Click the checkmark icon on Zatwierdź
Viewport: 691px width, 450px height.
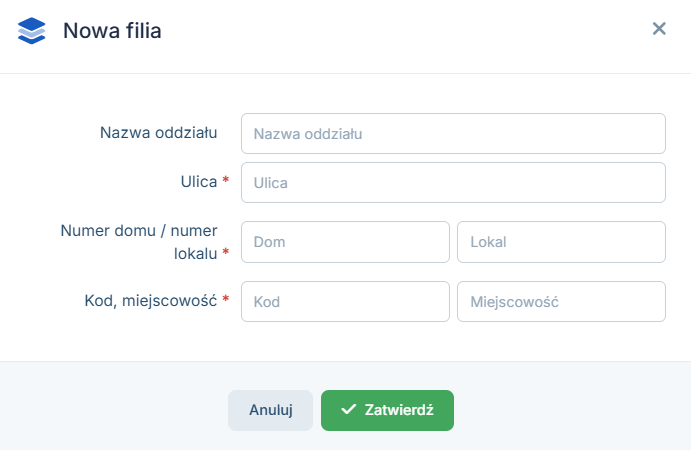(x=349, y=410)
